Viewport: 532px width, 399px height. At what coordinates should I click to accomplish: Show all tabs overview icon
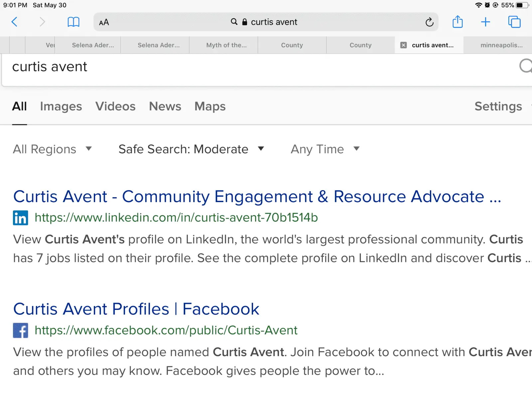pos(514,22)
